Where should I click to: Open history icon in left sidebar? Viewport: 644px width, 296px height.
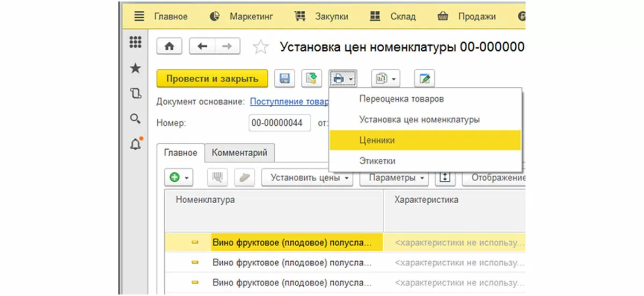point(136,93)
